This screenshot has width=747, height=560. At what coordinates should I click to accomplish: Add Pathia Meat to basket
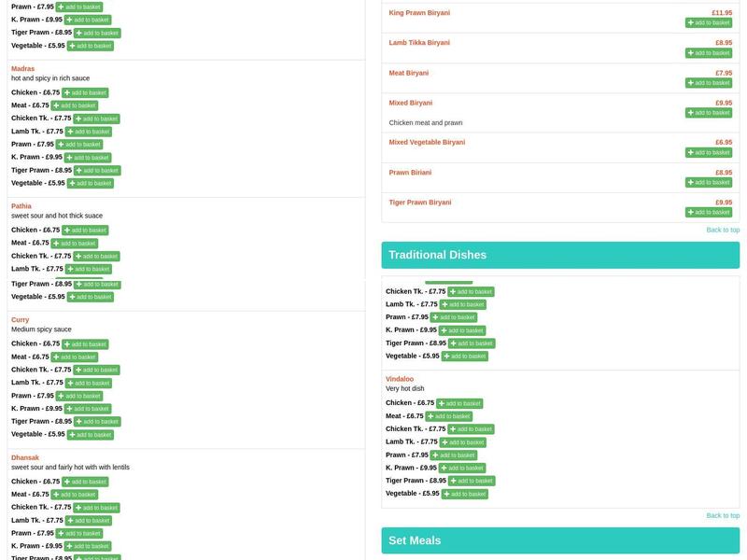(74, 244)
